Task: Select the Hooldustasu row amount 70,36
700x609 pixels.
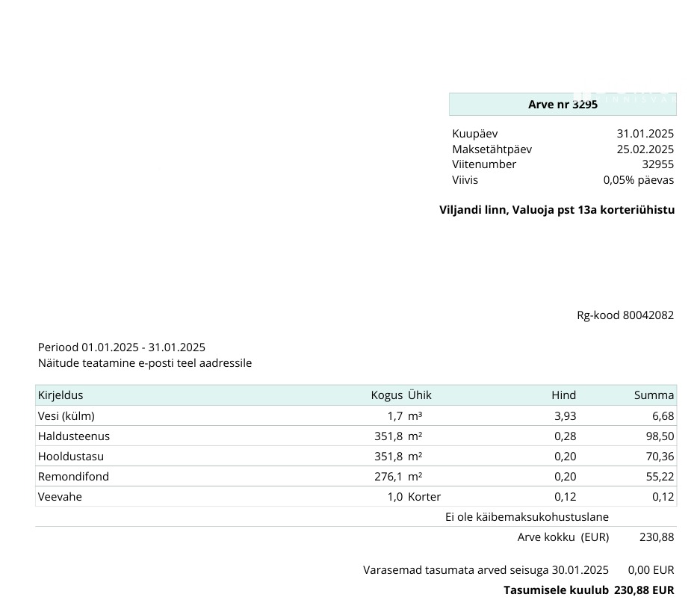Action: coord(660,457)
